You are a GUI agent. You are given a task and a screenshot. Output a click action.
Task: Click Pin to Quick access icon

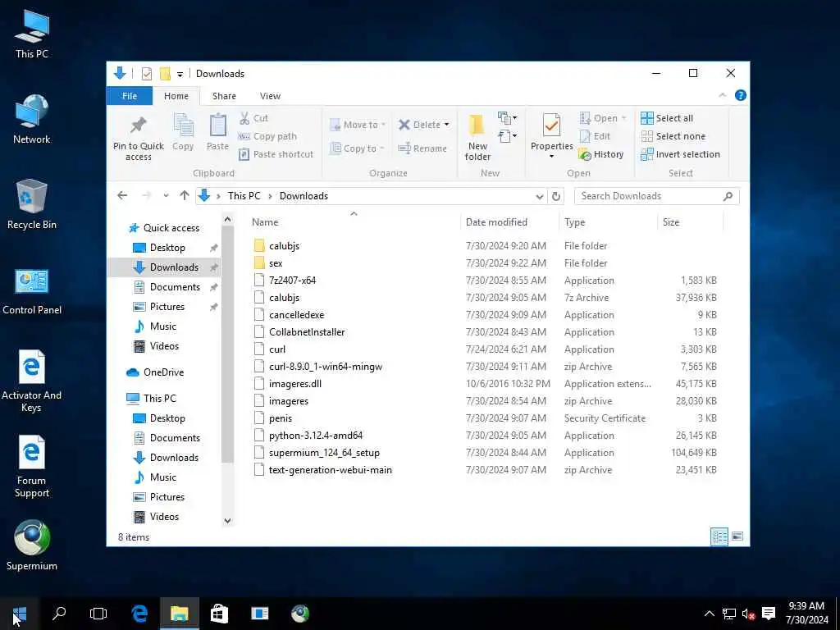tap(138, 126)
